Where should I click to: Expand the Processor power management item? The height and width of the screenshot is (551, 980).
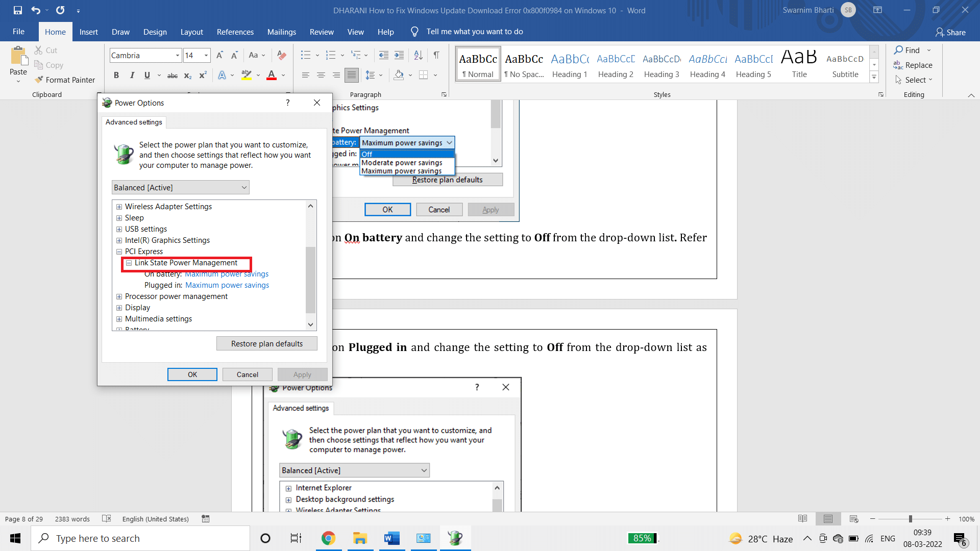point(120,296)
